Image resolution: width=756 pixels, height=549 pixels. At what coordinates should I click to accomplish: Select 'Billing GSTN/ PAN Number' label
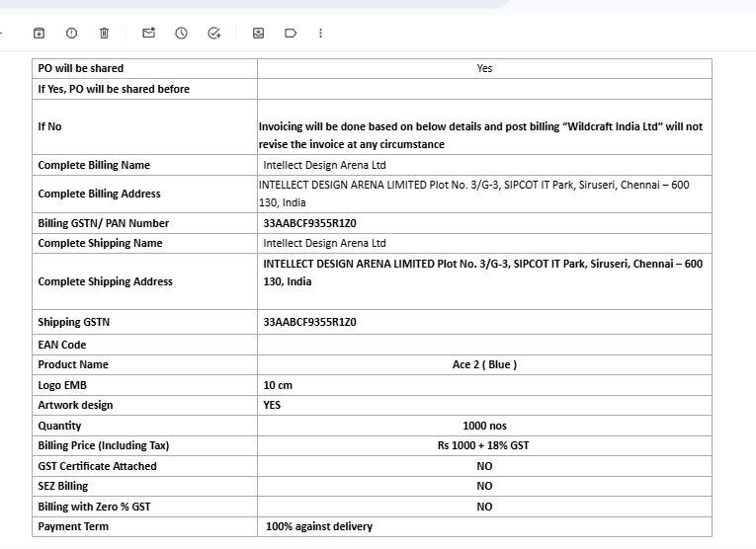click(x=104, y=223)
